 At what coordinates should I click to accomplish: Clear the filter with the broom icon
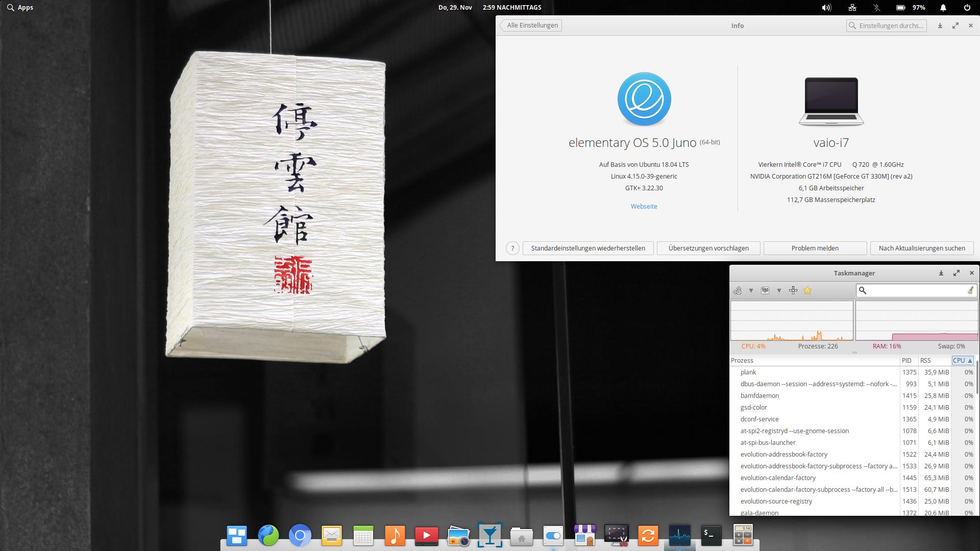[x=970, y=290]
